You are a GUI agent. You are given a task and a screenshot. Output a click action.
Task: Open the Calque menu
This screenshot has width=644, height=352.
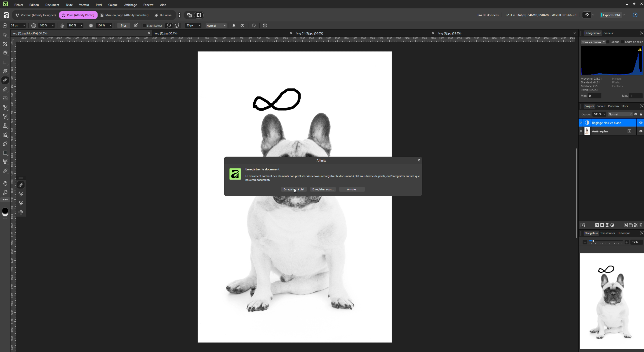[x=113, y=5]
